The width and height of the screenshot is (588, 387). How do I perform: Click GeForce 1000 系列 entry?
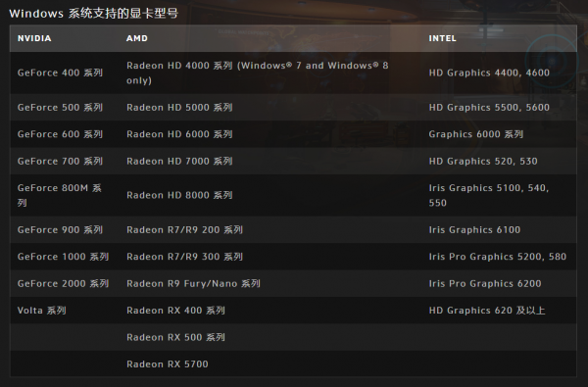(63, 257)
